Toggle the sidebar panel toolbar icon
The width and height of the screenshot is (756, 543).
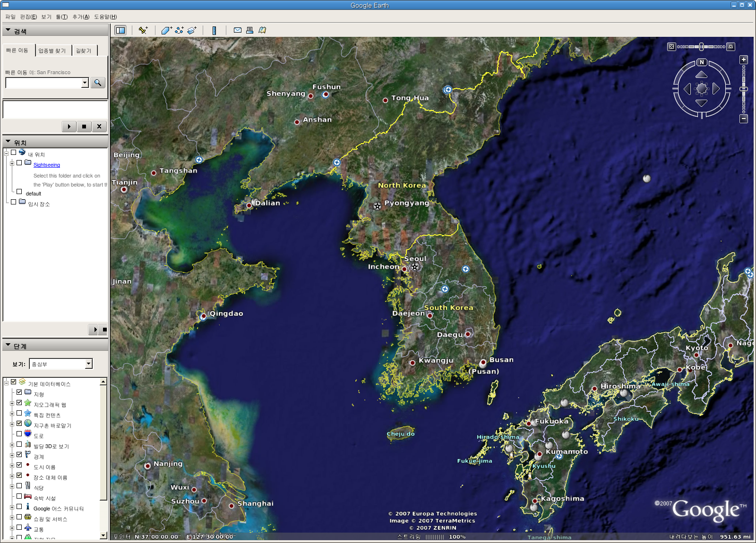pyautogui.click(x=120, y=30)
